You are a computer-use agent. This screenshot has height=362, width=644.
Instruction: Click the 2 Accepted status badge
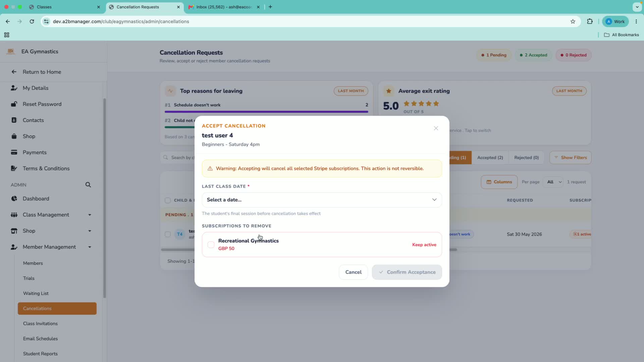point(533,55)
